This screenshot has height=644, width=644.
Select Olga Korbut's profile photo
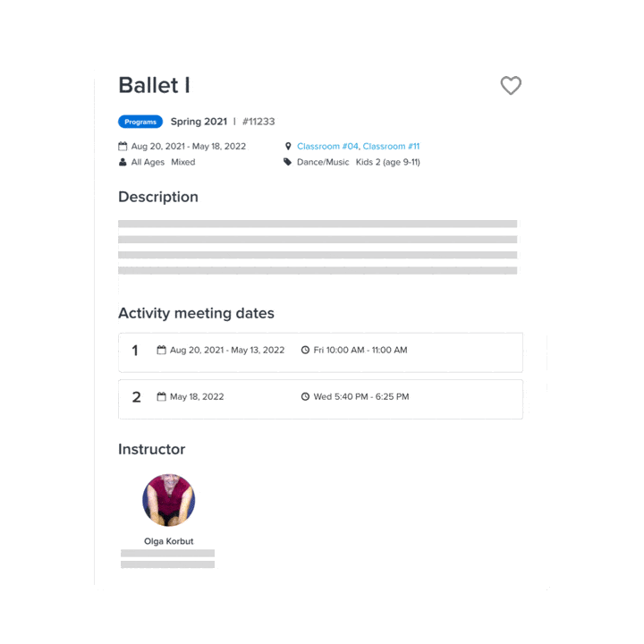point(168,500)
